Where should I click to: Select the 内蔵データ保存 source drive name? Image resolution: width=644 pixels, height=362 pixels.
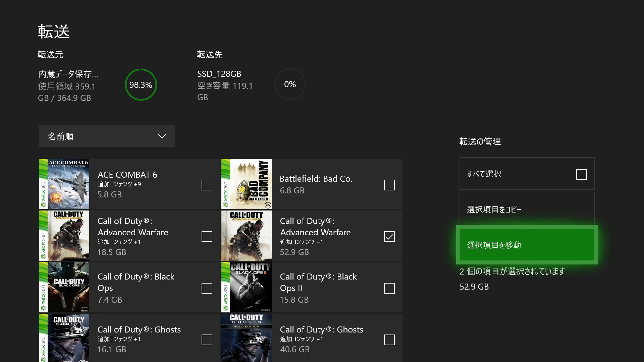[68, 74]
